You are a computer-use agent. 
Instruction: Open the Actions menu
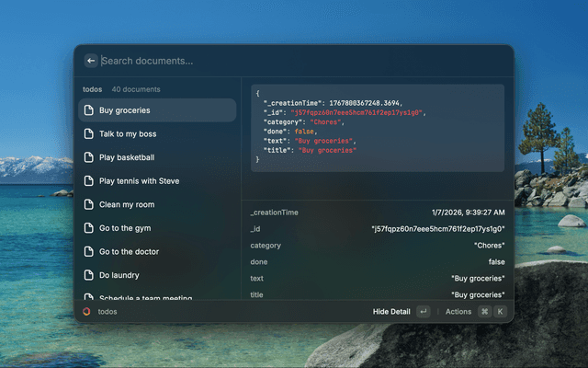[x=458, y=312]
